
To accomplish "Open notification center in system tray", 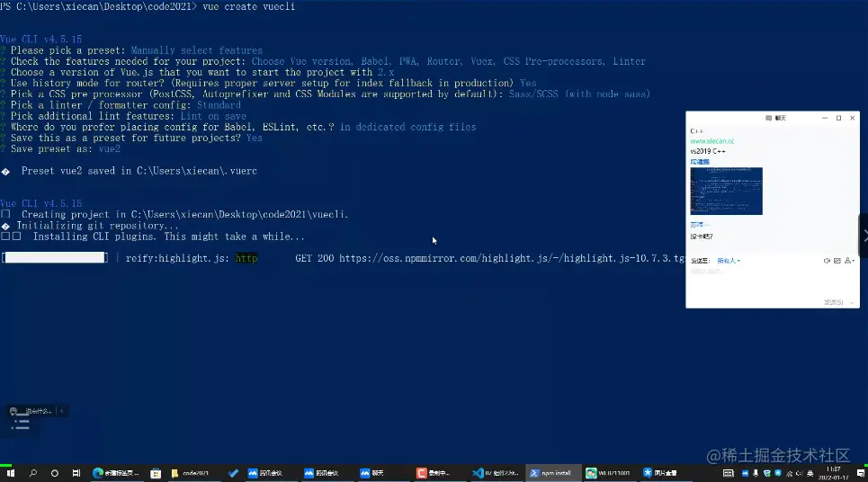I will pos(861,473).
